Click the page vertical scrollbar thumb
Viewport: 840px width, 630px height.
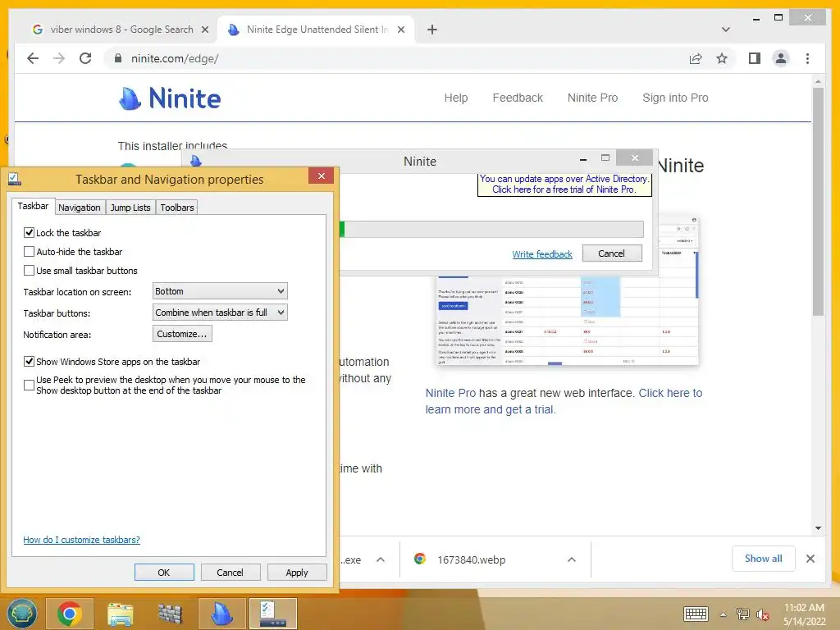818,201
